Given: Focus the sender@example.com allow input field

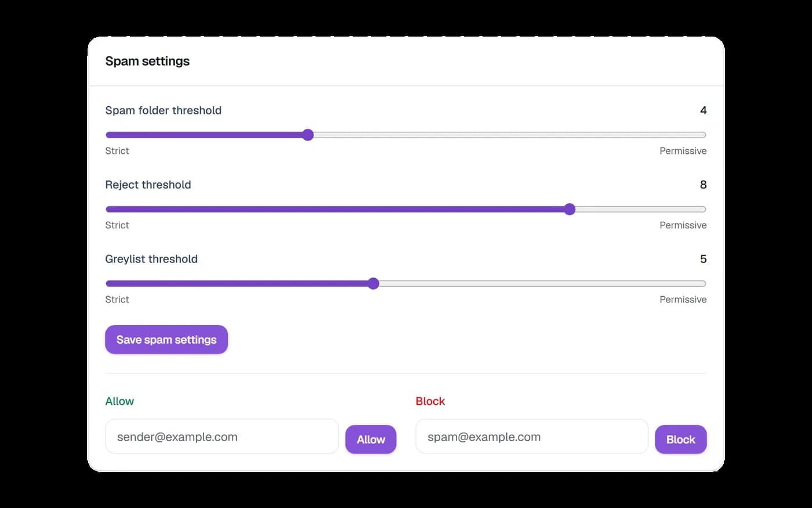Looking at the screenshot, I should pyautogui.click(x=222, y=437).
